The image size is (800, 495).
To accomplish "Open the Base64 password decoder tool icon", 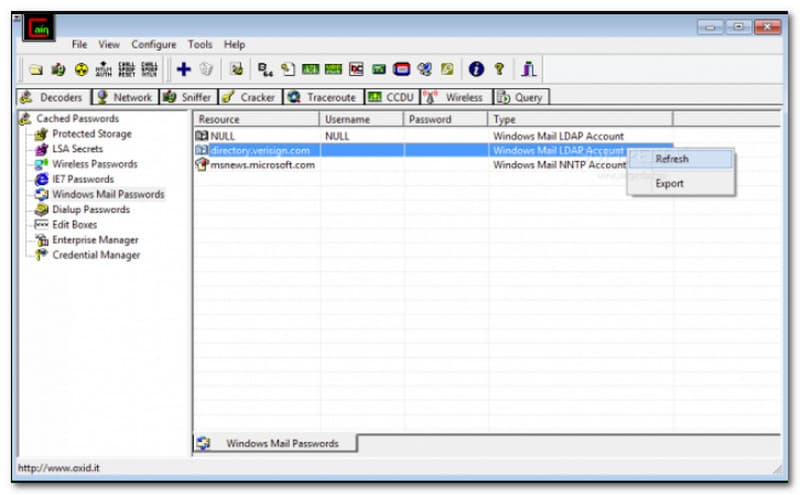I will [x=264, y=69].
